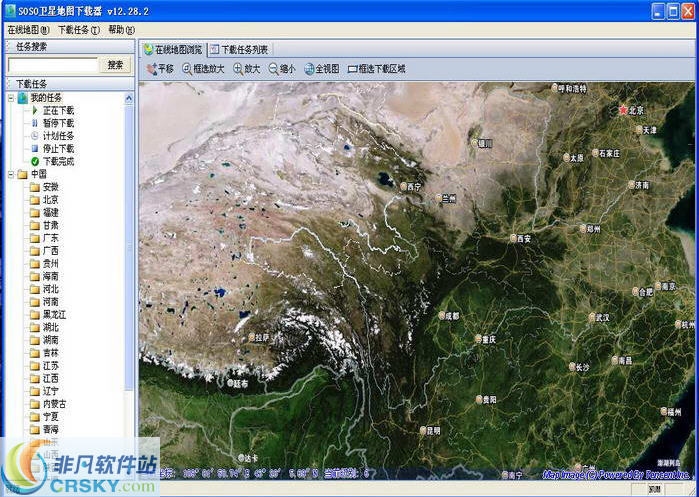Open the 在线地图 menu
Viewport: 699px width, 497px height.
click(28, 30)
